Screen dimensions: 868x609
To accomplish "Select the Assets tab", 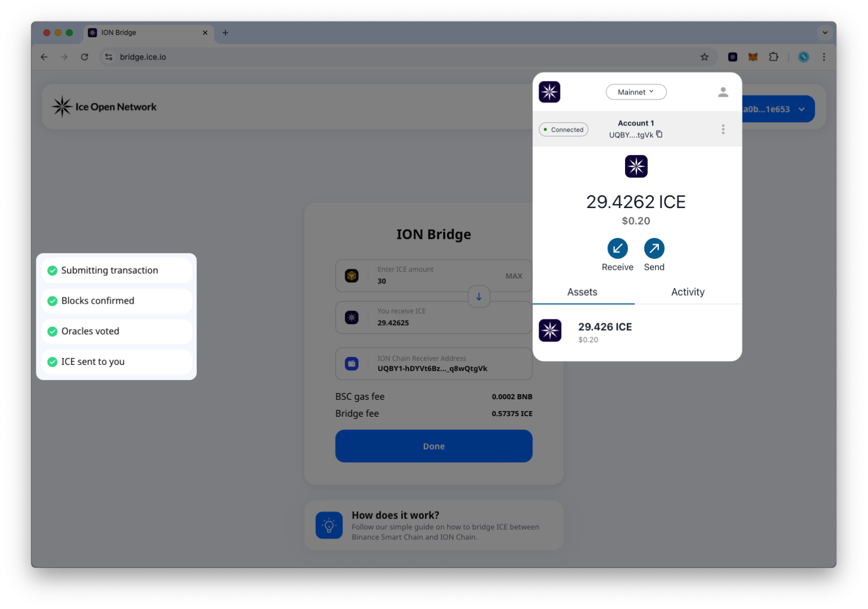I will click(x=582, y=292).
